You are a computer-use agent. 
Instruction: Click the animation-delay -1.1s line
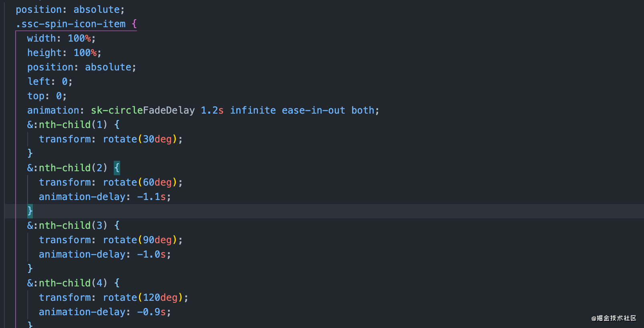click(x=105, y=197)
